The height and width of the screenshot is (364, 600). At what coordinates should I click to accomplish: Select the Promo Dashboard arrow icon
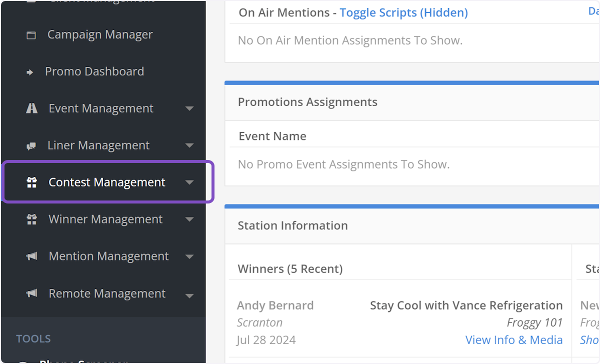[31, 71]
